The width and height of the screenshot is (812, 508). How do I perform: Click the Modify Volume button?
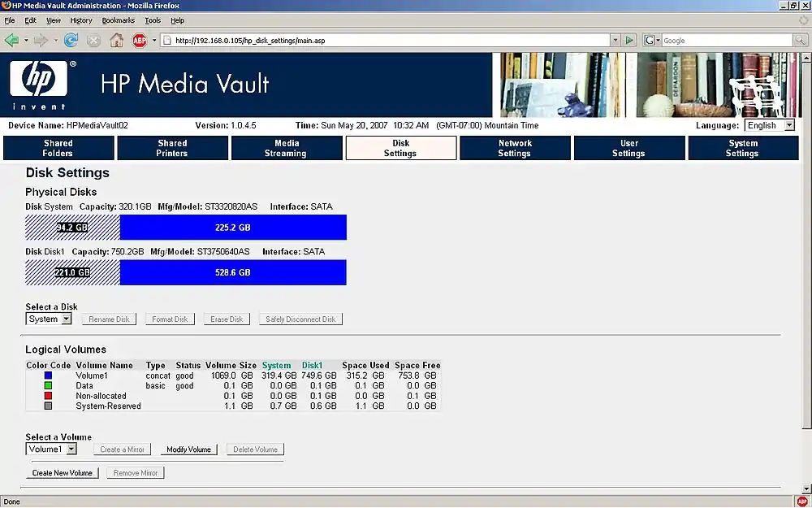(x=188, y=449)
